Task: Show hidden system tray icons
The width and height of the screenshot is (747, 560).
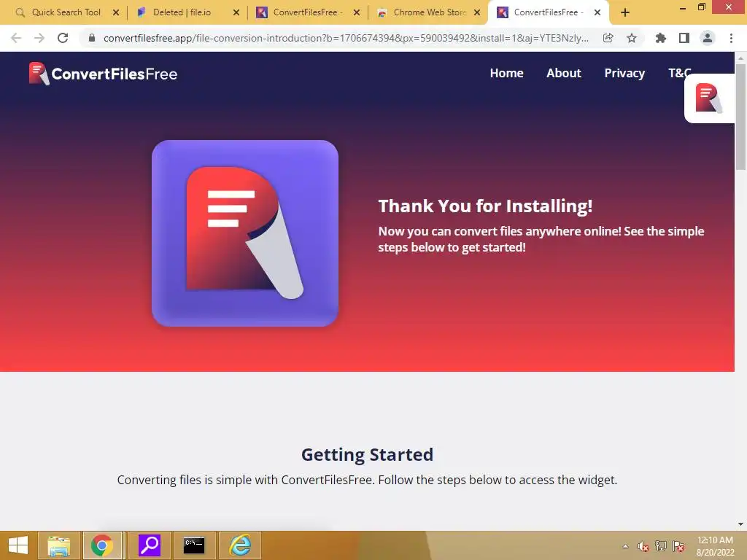Action: point(625,546)
